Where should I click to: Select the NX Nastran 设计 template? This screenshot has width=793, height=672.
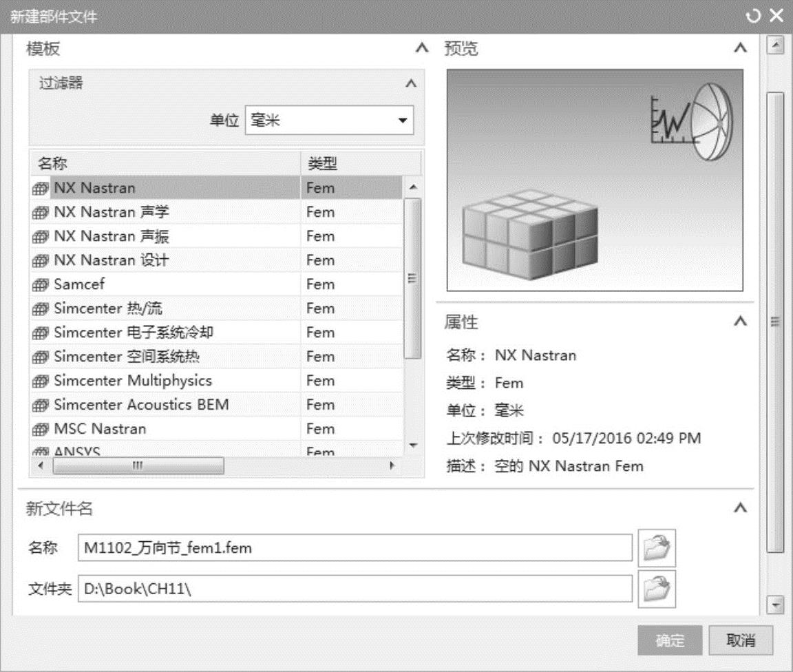tap(216, 260)
